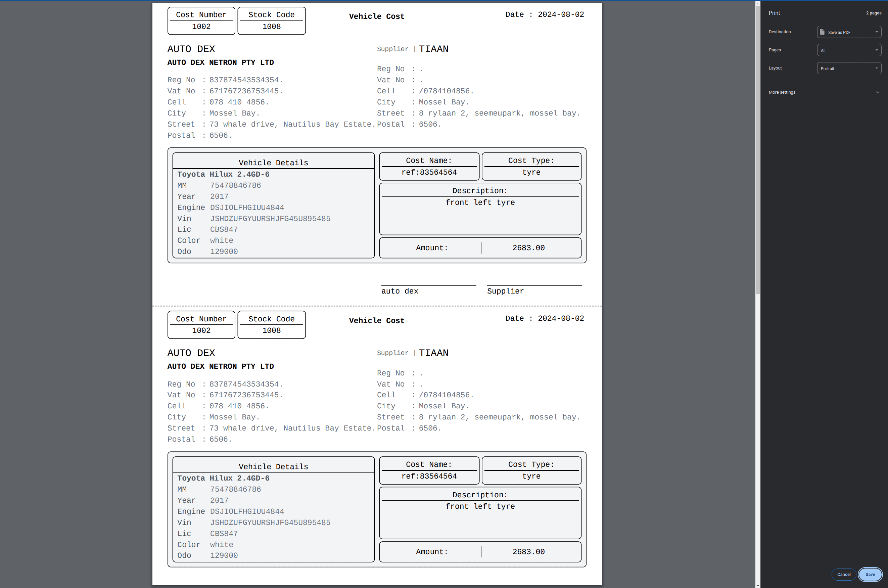Expand the More settings section
The image size is (888, 588).
pyautogui.click(x=824, y=92)
